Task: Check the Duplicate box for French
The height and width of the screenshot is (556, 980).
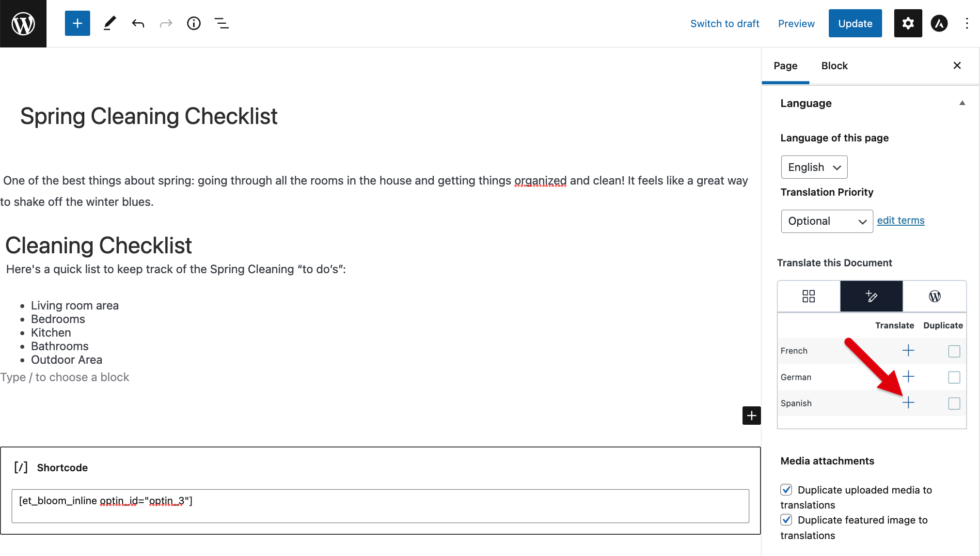Action: (954, 351)
